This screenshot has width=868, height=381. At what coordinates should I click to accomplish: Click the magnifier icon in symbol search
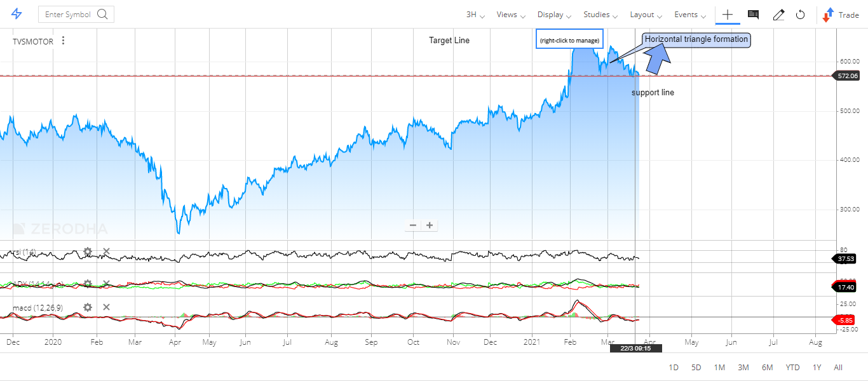click(x=103, y=14)
